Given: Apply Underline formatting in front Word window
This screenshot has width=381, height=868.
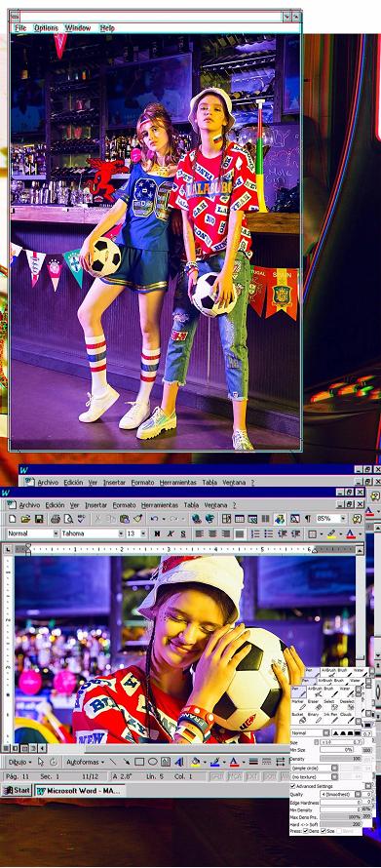Looking at the screenshot, I should click(183, 533).
